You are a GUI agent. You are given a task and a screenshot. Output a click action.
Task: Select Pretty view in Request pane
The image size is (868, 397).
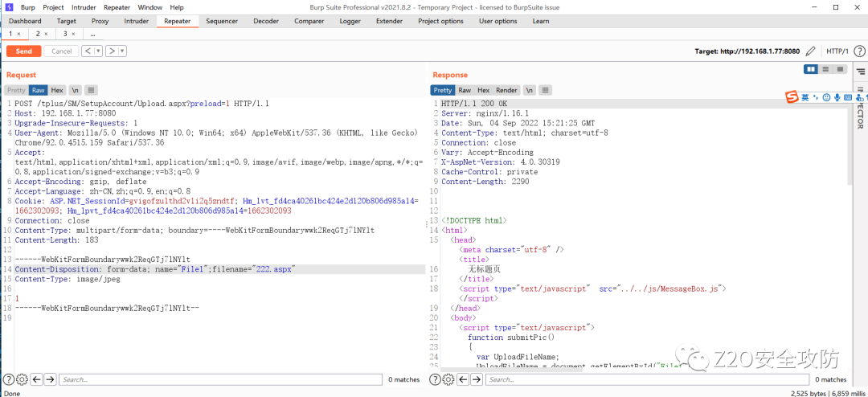16,90
